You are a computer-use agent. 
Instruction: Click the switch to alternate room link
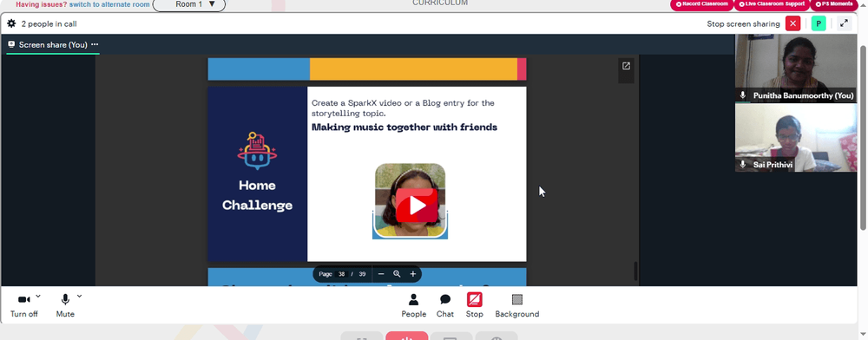[109, 4]
